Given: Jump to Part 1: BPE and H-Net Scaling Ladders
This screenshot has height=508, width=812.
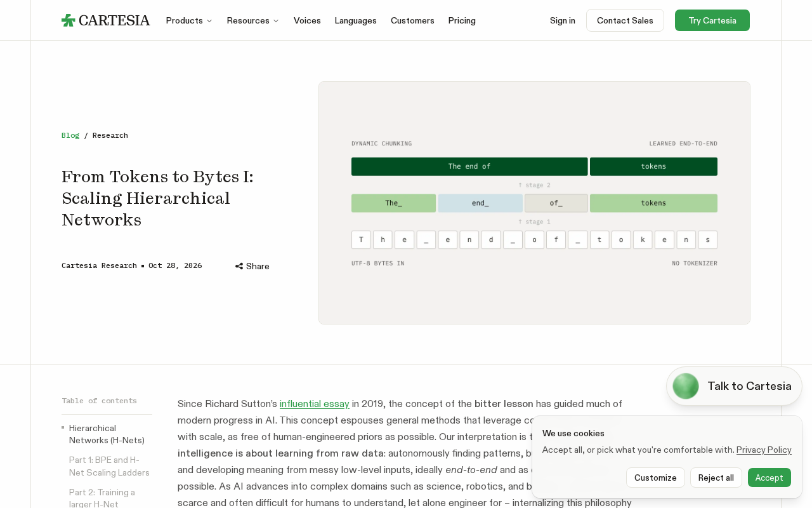Looking at the screenshot, I should (x=109, y=466).
